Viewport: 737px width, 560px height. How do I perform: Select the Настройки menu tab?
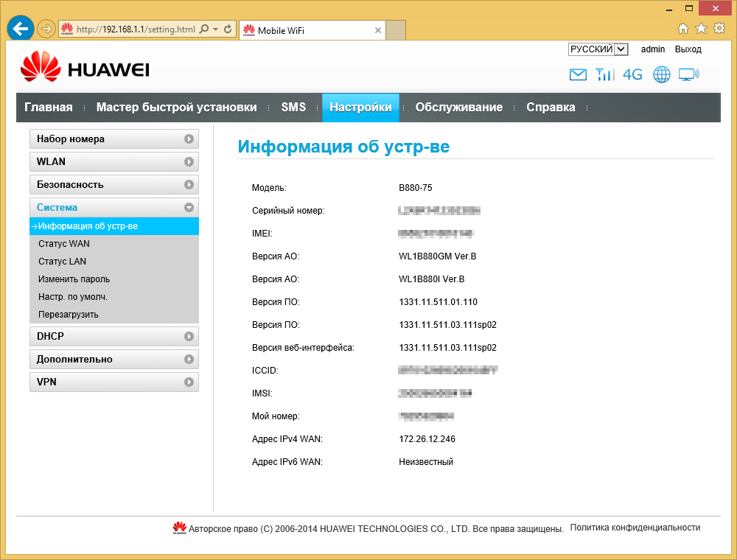tap(360, 108)
